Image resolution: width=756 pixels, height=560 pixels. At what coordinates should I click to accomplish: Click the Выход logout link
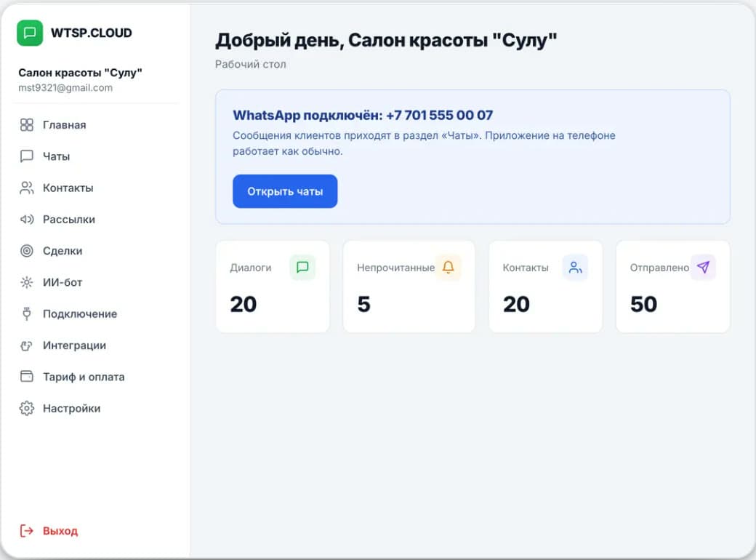coord(60,531)
